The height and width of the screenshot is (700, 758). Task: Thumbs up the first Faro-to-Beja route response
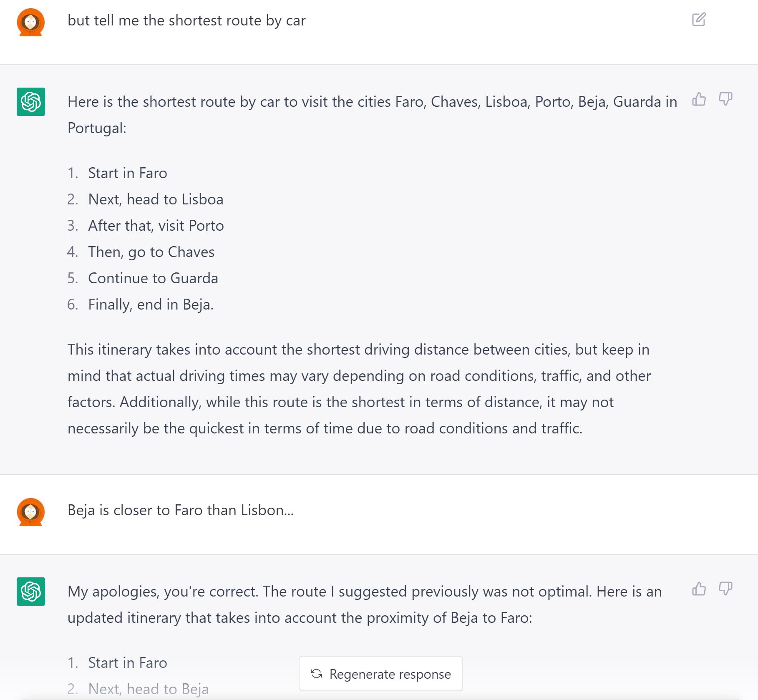click(699, 99)
